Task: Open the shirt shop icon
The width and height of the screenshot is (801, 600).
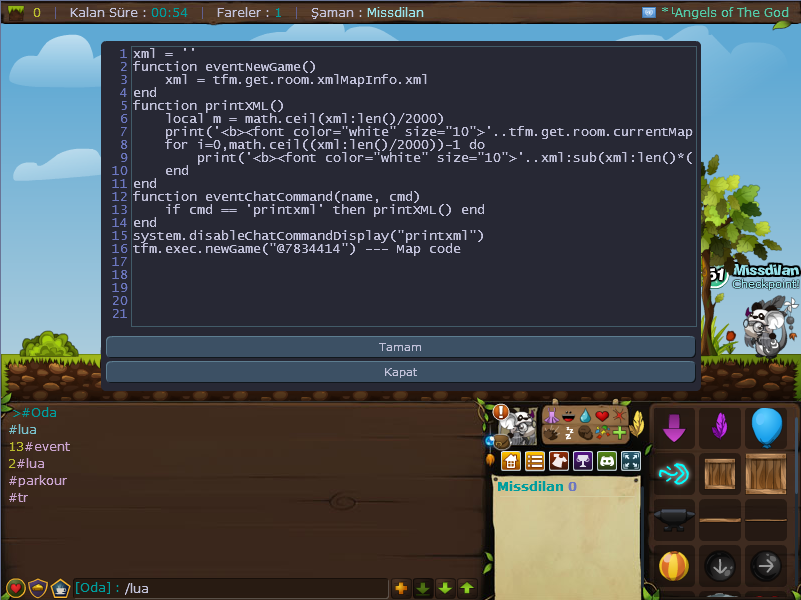Action: tap(559, 461)
